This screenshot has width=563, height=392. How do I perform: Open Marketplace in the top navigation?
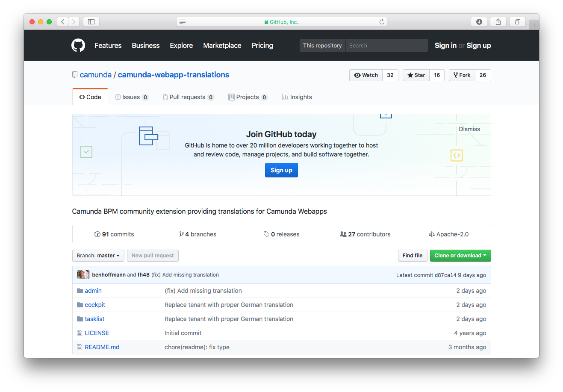tap(222, 45)
